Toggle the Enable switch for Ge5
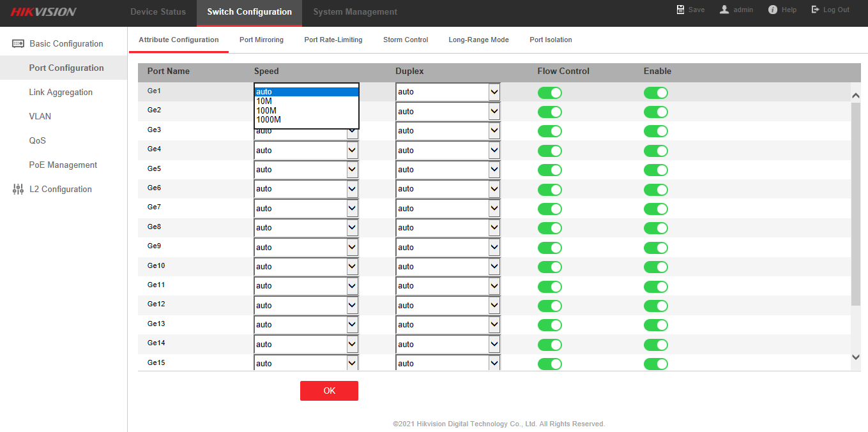868x432 pixels. click(x=655, y=170)
